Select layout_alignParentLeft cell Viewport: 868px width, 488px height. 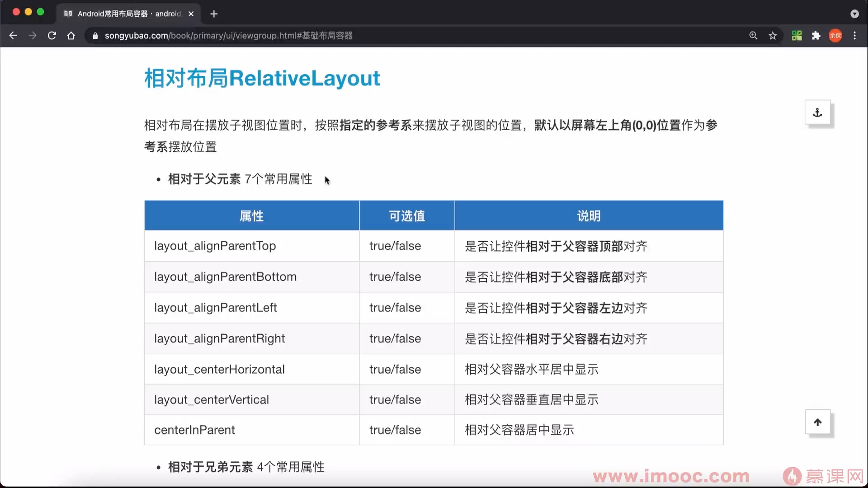(252, 308)
